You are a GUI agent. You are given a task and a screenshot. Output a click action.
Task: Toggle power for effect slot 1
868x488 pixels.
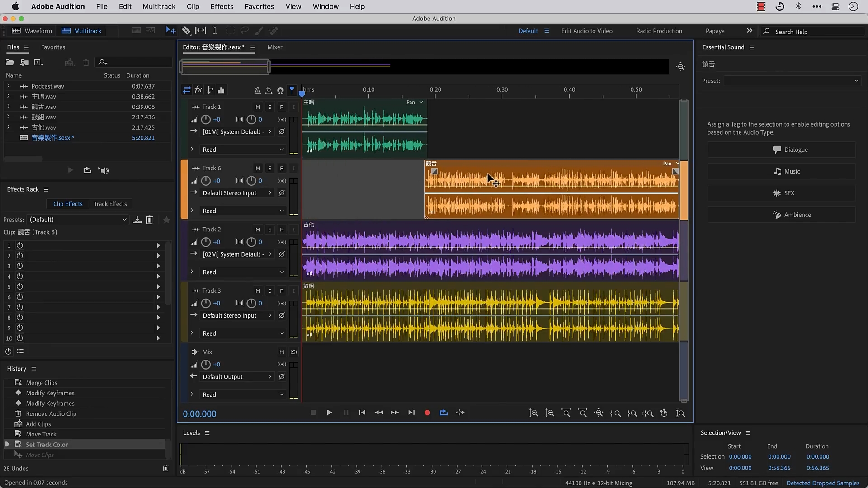[20, 245]
